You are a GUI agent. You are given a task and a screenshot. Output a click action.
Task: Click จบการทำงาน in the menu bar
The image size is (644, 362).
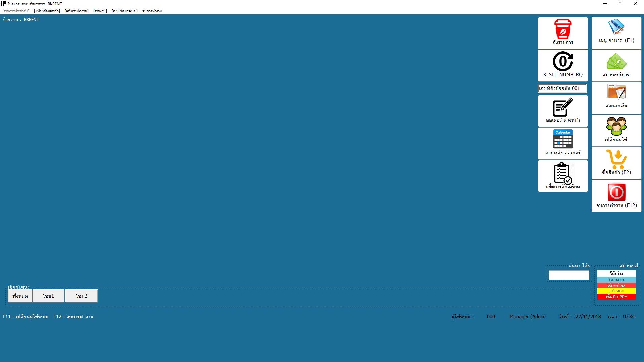pos(152,11)
